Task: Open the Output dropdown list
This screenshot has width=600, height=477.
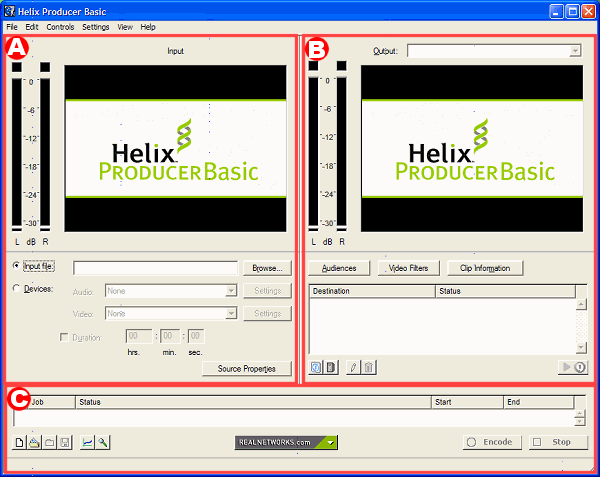Action: (x=574, y=50)
